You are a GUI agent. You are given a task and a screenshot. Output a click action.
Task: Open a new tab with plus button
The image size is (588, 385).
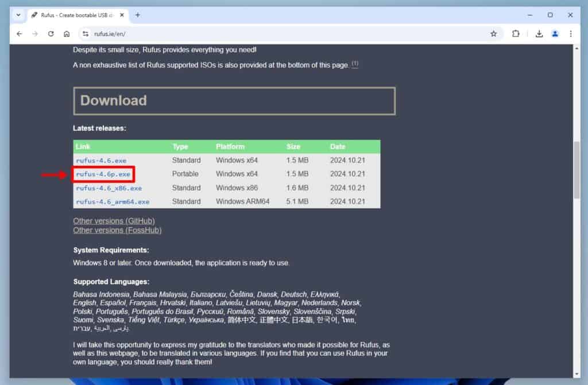[138, 15]
